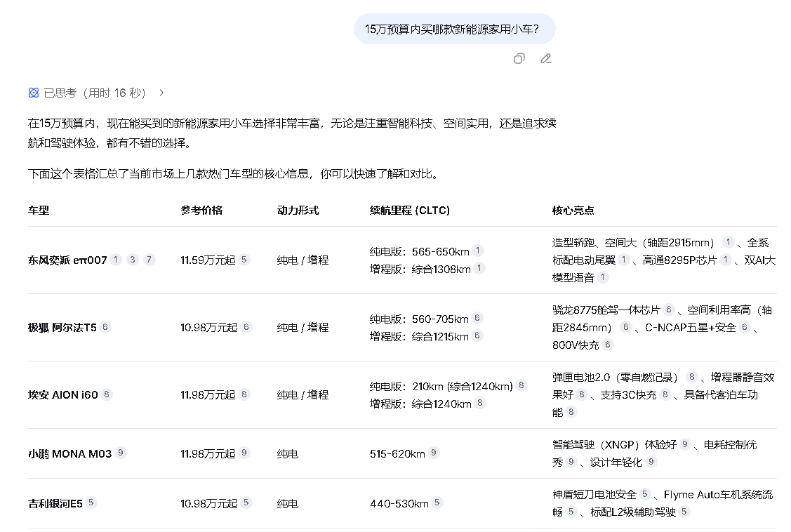The height and width of the screenshot is (532, 791).
Task: Click 纯电 in the 小鹏 MONA M03 row
Action: click(288, 454)
